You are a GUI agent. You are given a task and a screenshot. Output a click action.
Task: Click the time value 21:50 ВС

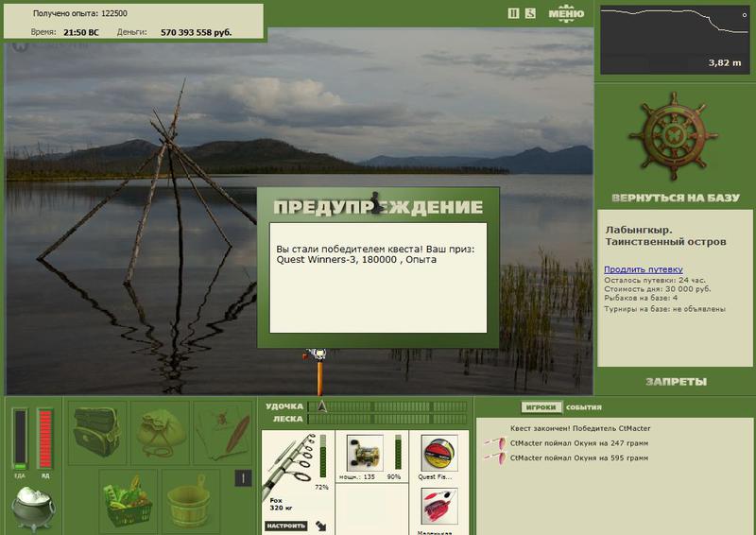point(81,32)
